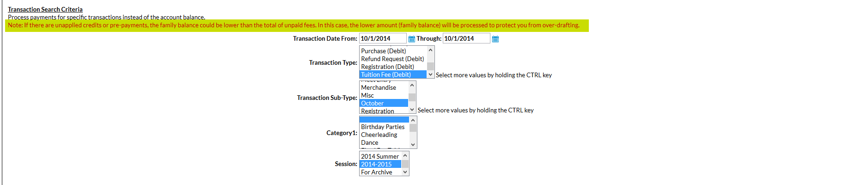The height and width of the screenshot is (185, 868).
Task: Select 2014 Summer session
Action: 380,156
